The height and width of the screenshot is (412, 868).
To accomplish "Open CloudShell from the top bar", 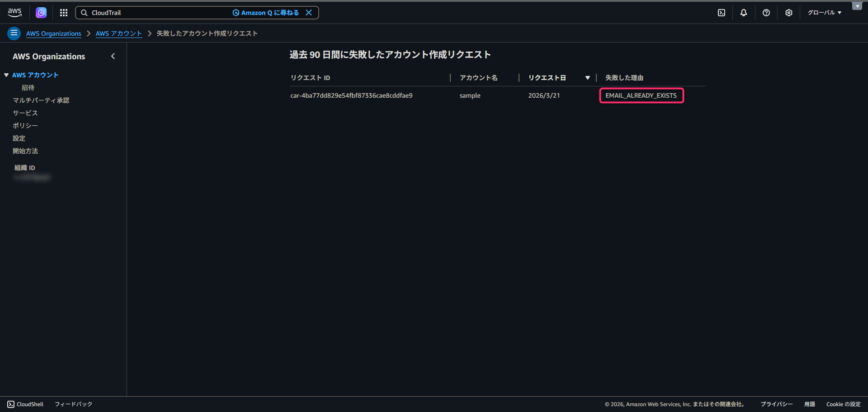I will [722, 13].
